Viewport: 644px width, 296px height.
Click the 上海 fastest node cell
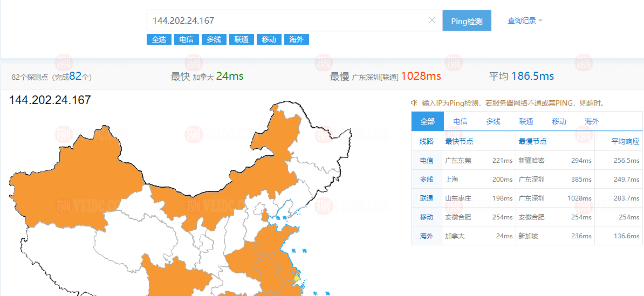tap(451, 180)
